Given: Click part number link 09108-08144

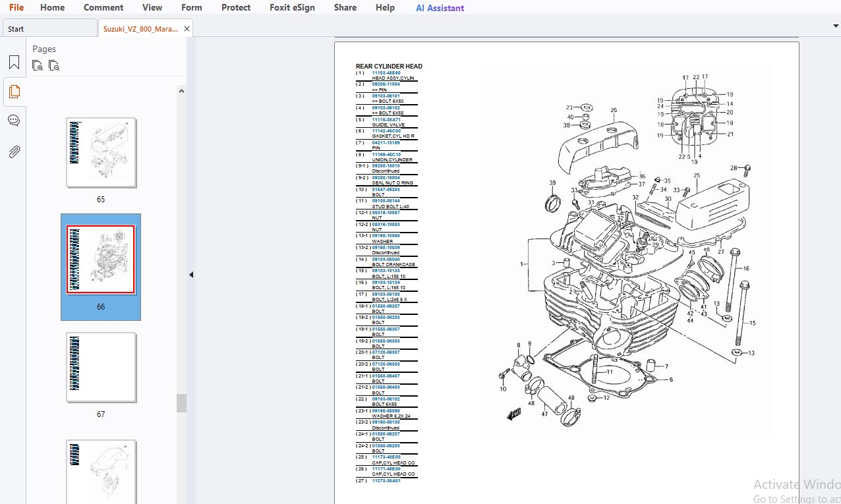Looking at the screenshot, I should pyautogui.click(x=386, y=201).
